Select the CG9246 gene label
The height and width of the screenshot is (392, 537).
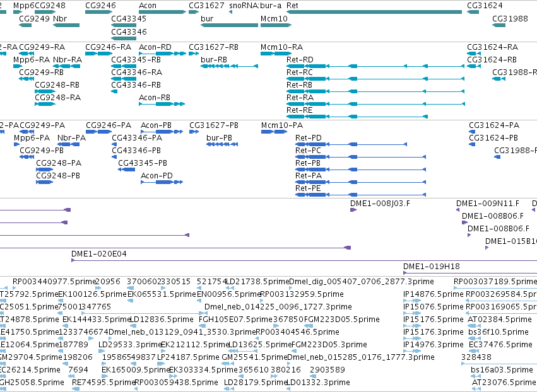tap(100, 6)
